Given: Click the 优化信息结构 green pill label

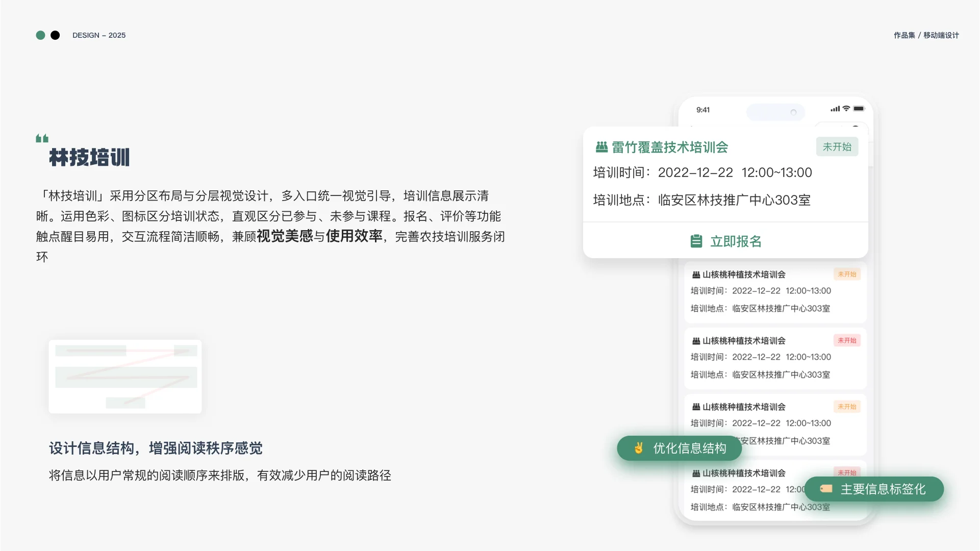Looking at the screenshot, I should coord(679,448).
